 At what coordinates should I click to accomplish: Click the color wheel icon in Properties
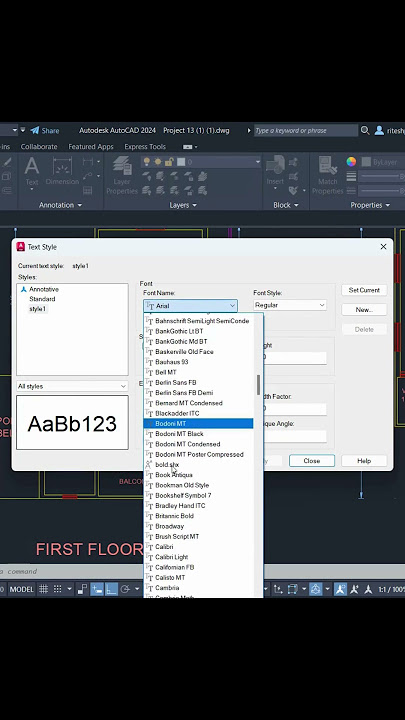351,162
